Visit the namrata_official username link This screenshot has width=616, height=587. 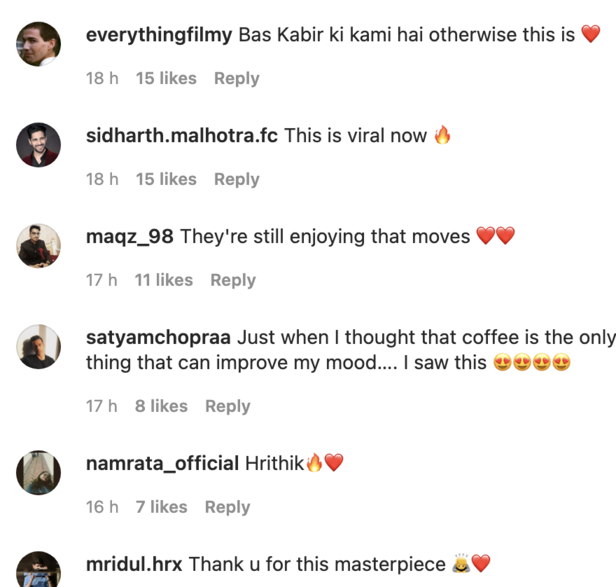162,463
